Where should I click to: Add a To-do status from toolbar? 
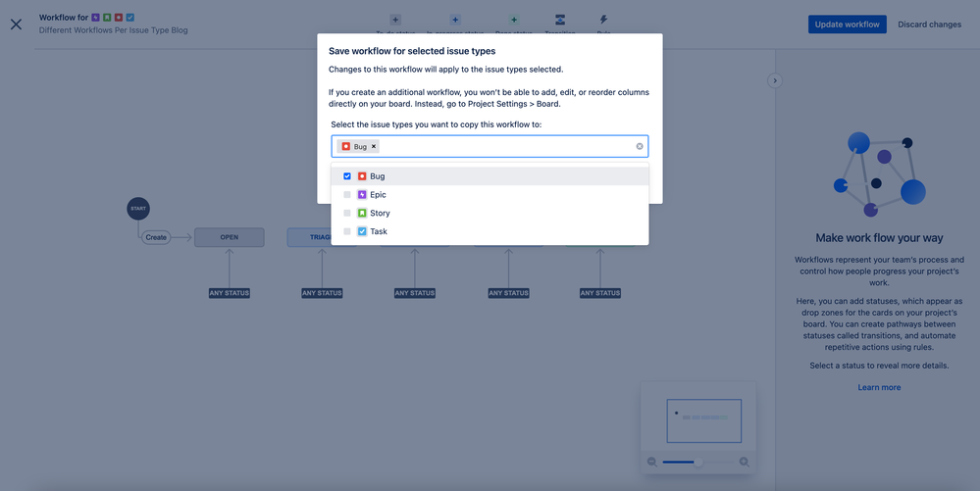[x=395, y=20]
